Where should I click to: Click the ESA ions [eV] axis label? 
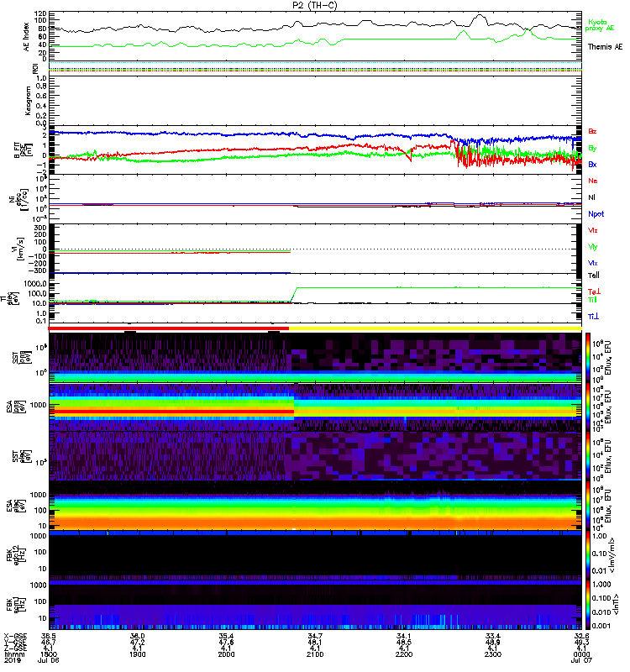15,407
